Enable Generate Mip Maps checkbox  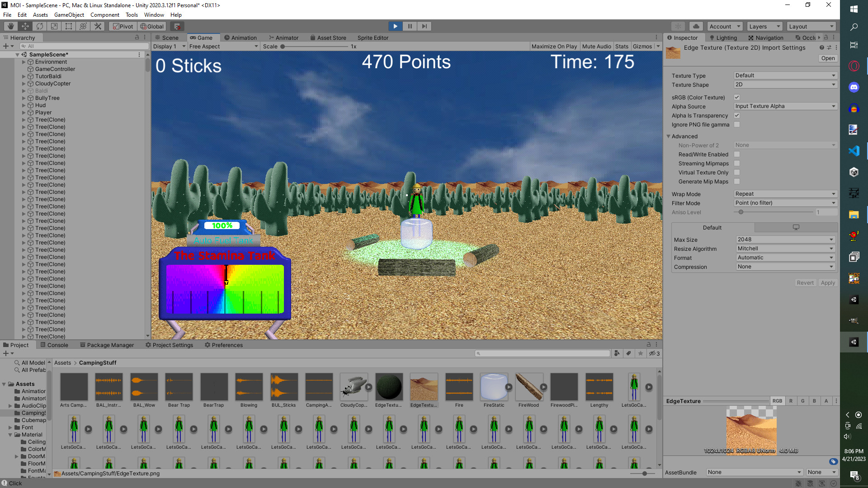[x=737, y=182]
